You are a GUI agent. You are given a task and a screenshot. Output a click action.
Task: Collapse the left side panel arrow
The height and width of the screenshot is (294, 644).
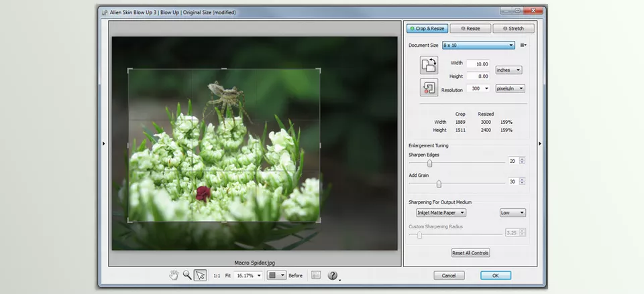(103, 143)
